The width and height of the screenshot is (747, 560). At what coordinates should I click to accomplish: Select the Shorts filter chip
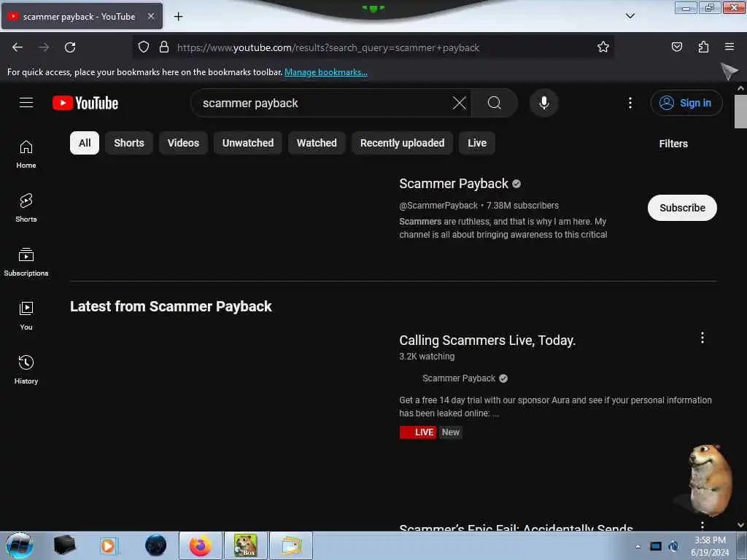(x=128, y=143)
